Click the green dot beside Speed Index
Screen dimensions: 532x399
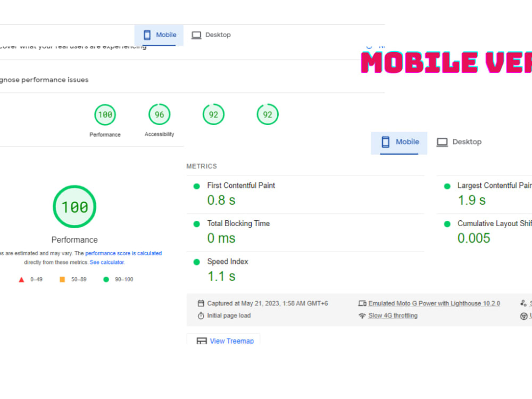pos(196,262)
